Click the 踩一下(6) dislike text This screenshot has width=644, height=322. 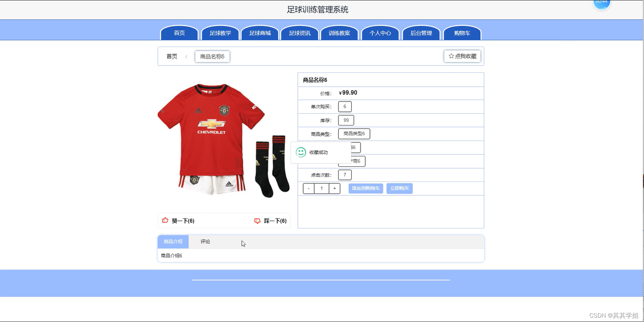(x=275, y=221)
